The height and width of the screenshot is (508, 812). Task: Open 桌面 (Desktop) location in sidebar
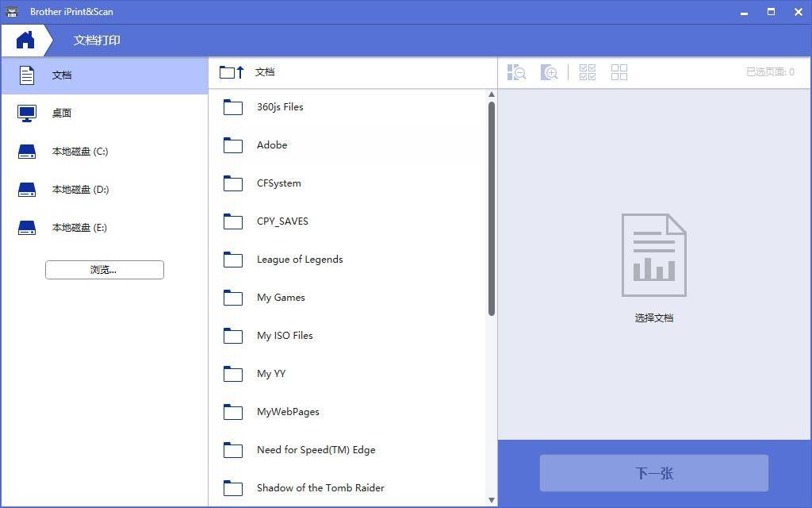(x=62, y=113)
